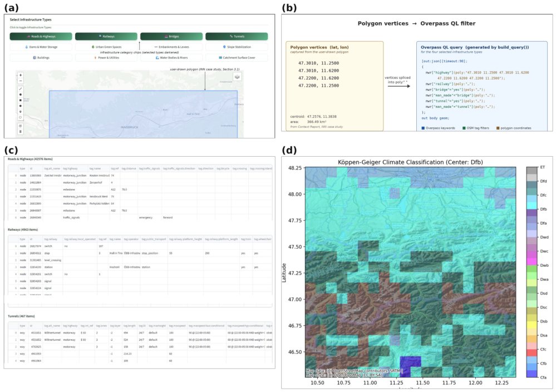This screenshot has height=392, width=556.
Task: Deselect the Bridges chip
Action: 171,36
